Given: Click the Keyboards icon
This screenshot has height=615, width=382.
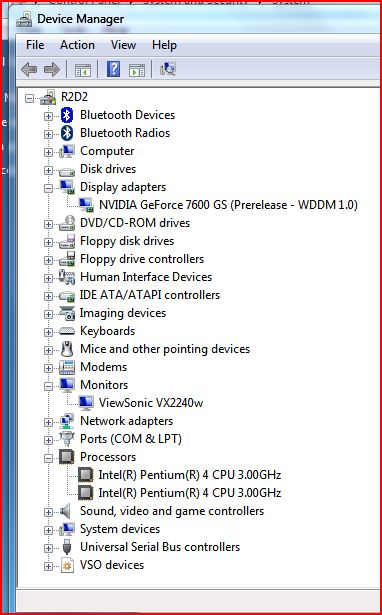Looking at the screenshot, I should 67,331.
